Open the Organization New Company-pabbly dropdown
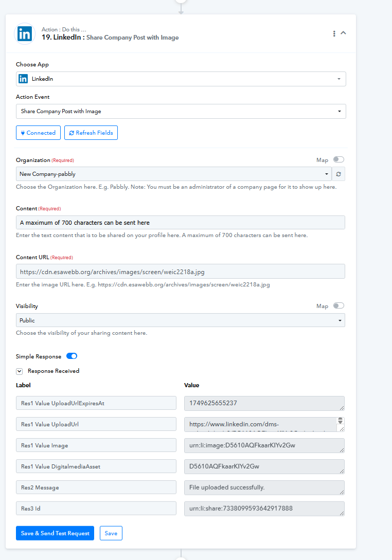This screenshot has width=392, height=560. pyautogui.click(x=174, y=174)
